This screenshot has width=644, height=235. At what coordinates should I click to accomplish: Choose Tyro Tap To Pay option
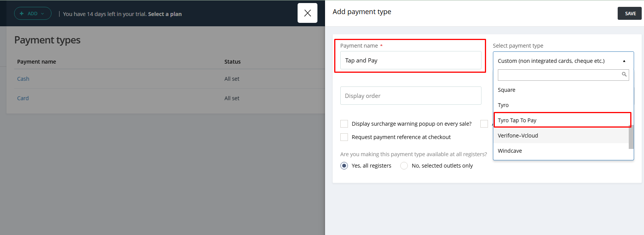(517, 120)
